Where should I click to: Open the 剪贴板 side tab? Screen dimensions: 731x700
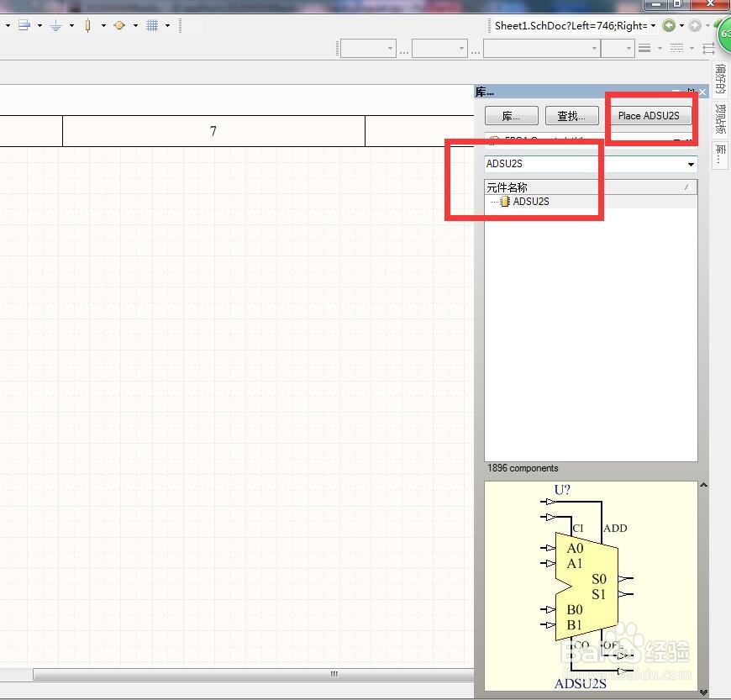point(720,119)
